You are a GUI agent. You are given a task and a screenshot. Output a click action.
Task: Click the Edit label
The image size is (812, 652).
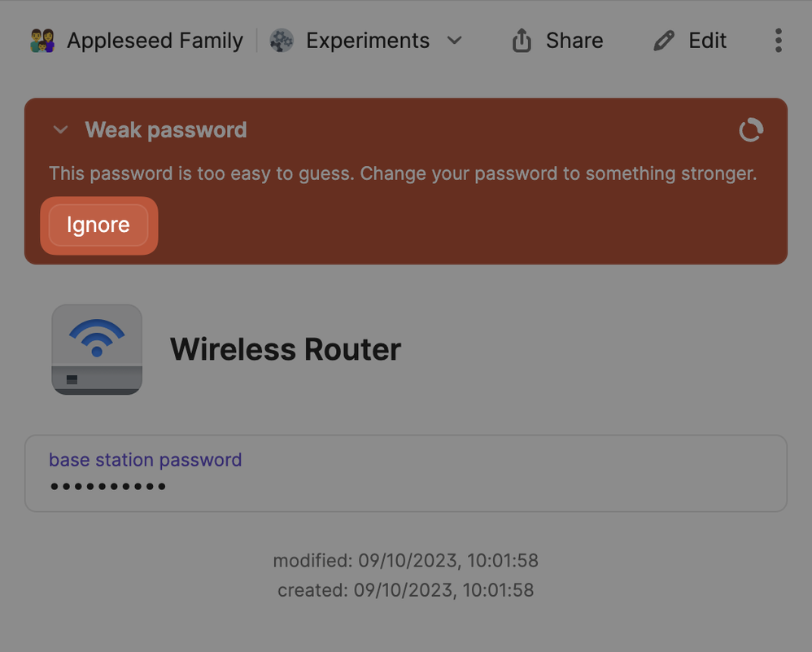[707, 41]
